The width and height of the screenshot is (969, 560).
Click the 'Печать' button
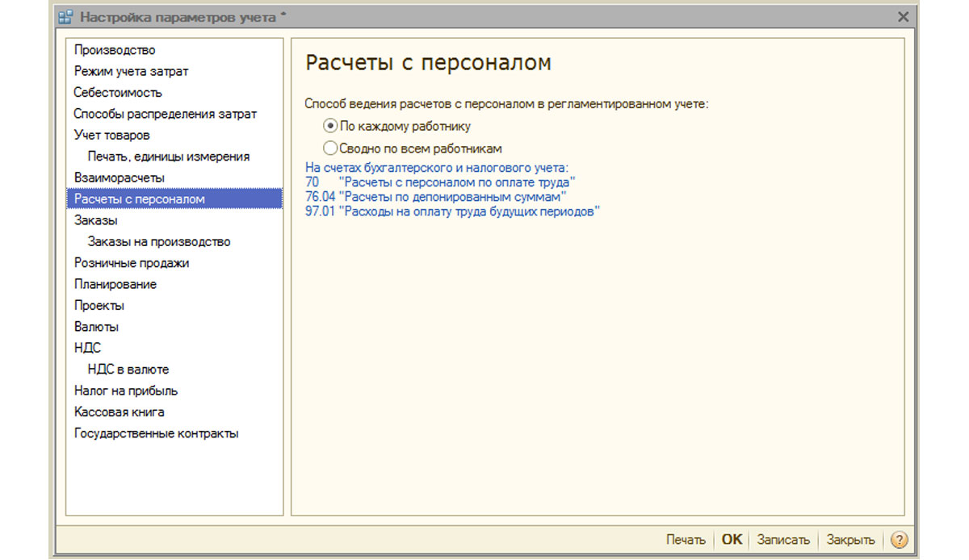click(x=686, y=540)
